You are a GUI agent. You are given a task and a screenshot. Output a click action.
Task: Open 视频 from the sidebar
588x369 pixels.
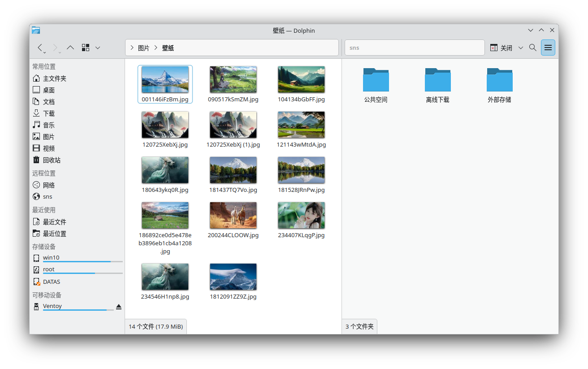pos(76,148)
